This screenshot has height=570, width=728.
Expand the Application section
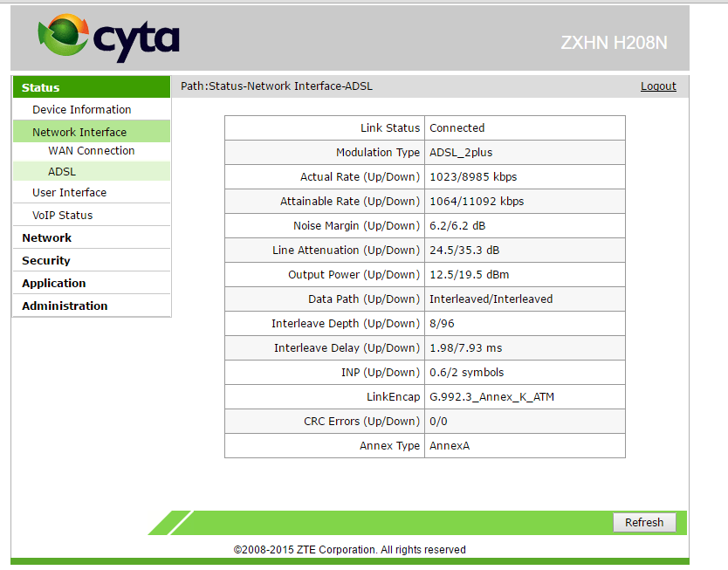tap(54, 283)
